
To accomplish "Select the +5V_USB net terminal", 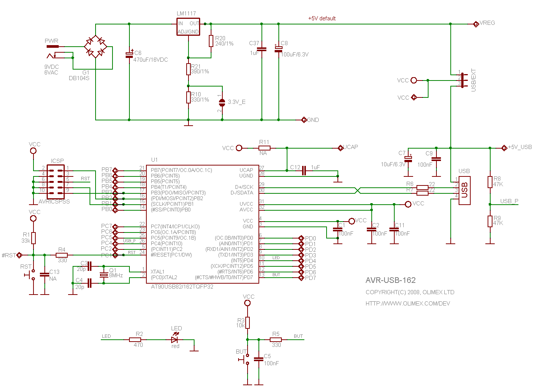I will coord(504,148).
